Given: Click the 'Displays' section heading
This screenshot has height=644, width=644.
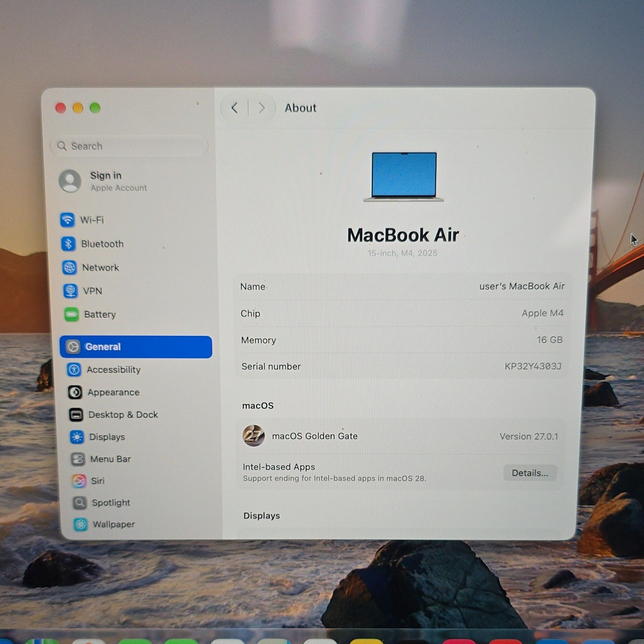Looking at the screenshot, I should (261, 515).
